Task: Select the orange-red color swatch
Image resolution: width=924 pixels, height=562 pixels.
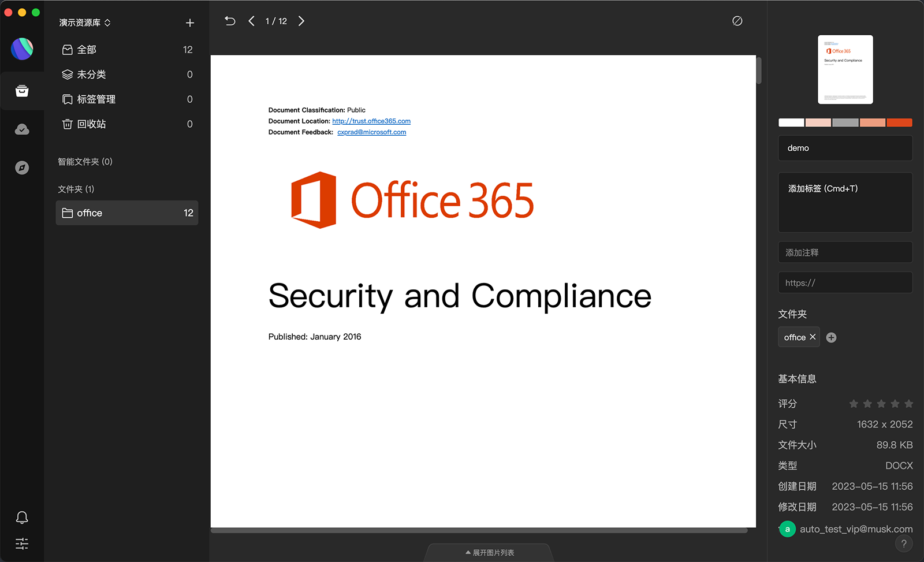Action: point(899,122)
